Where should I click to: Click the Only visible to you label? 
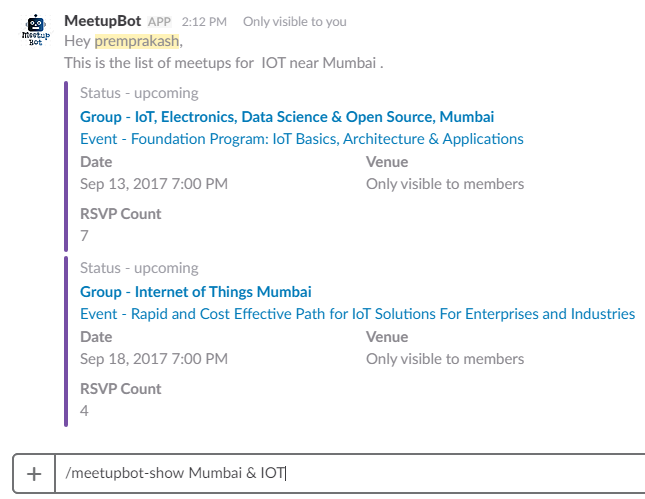coord(295,22)
